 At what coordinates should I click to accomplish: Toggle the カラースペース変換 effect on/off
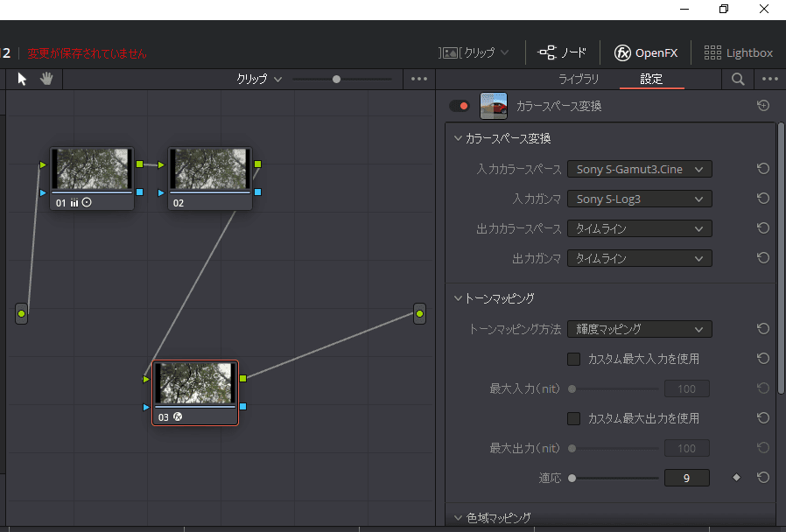tap(460, 106)
